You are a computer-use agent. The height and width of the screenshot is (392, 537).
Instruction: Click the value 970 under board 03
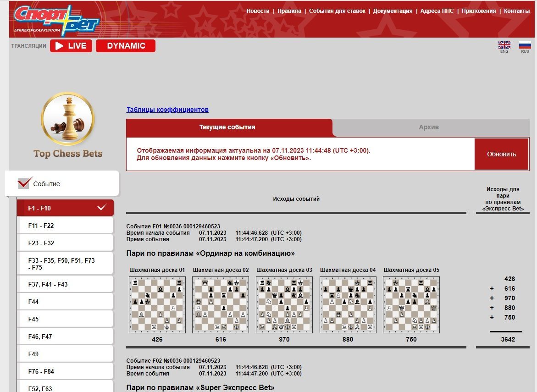pyautogui.click(x=284, y=339)
